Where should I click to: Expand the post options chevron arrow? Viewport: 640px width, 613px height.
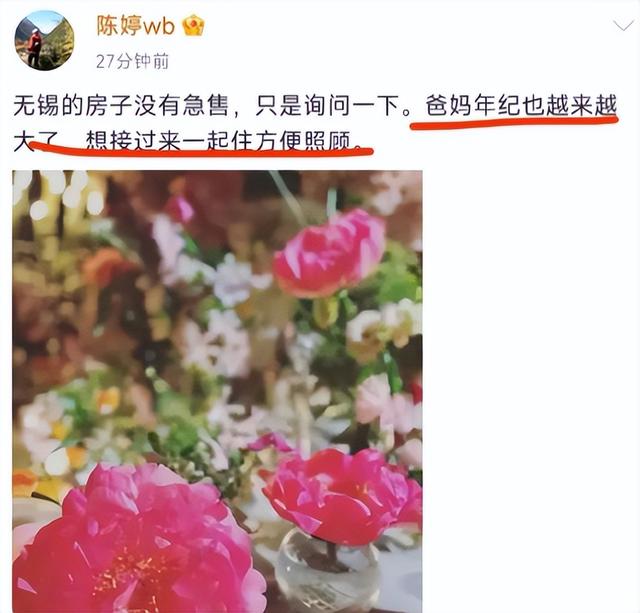[x=623, y=26]
